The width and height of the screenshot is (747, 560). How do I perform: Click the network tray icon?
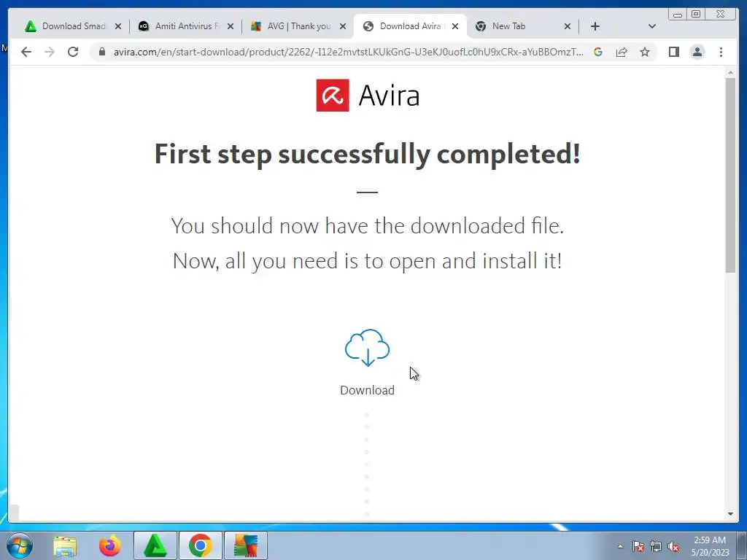click(x=656, y=546)
